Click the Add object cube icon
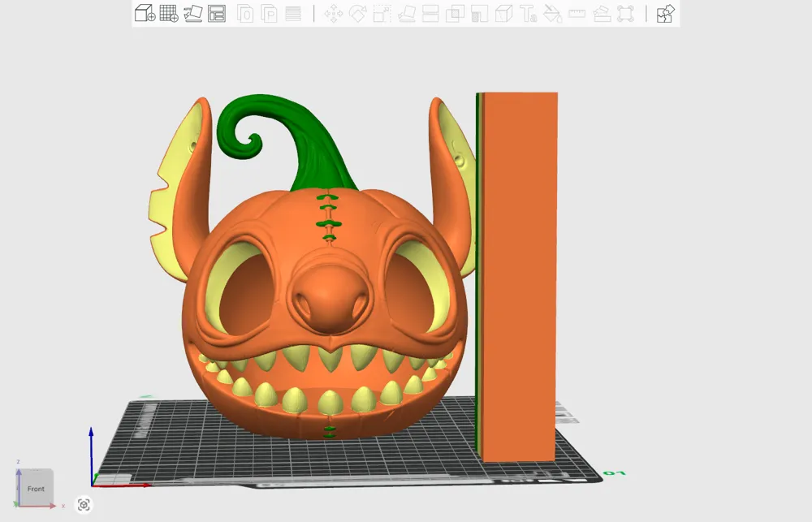 pyautogui.click(x=145, y=13)
